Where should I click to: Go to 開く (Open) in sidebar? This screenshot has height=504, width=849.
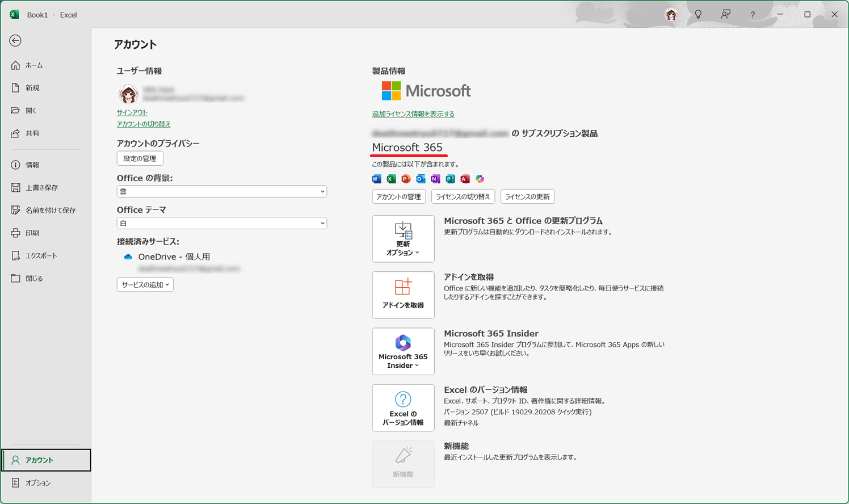(45, 111)
